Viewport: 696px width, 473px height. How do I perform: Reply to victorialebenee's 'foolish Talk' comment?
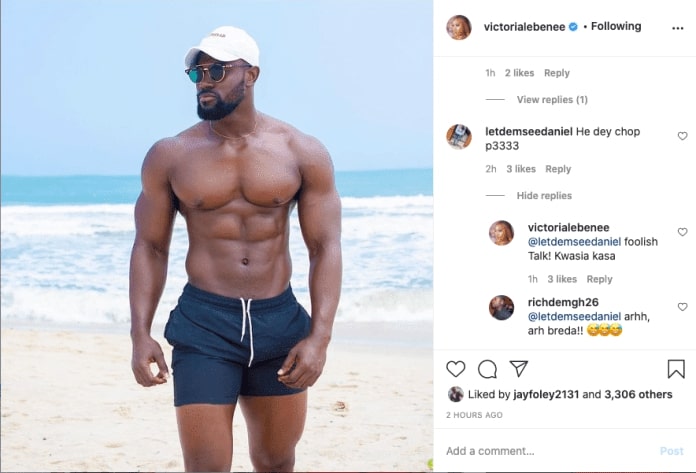click(x=599, y=279)
